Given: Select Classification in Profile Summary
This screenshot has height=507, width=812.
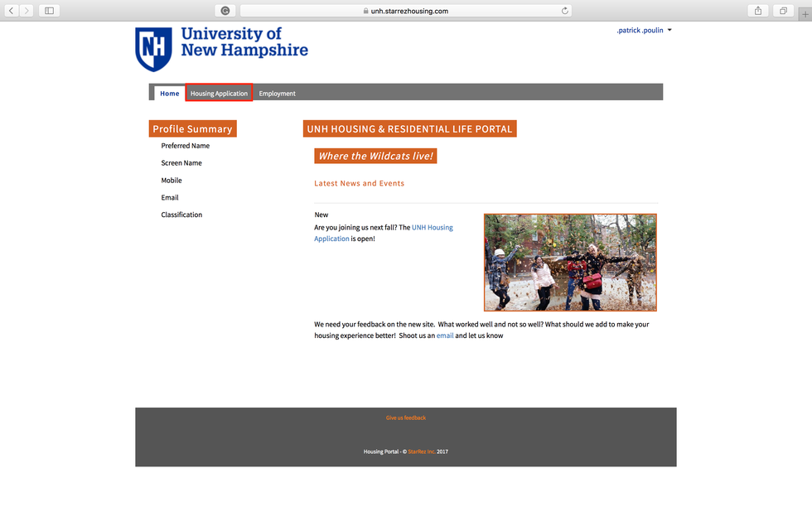Looking at the screenshot, I should pyautogui.click(x=181, y=215).
